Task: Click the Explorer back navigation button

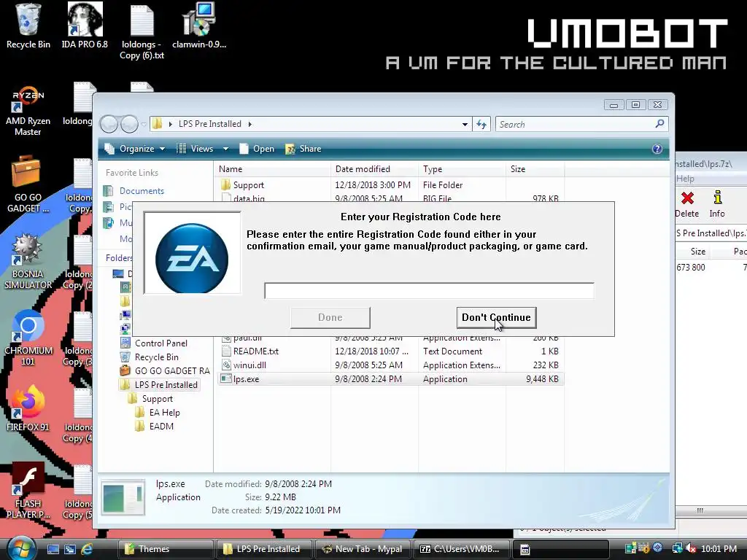Action: (109, 124)
